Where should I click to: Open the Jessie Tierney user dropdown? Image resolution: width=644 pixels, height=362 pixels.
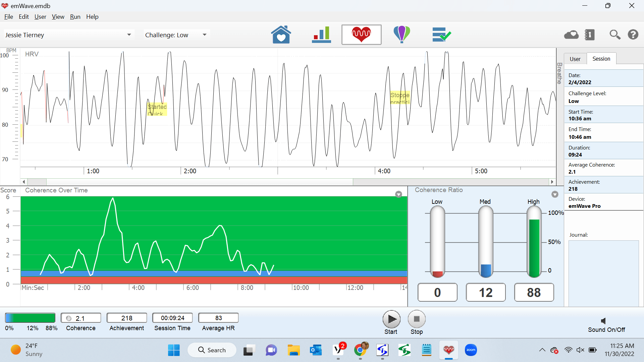(129, 35)
